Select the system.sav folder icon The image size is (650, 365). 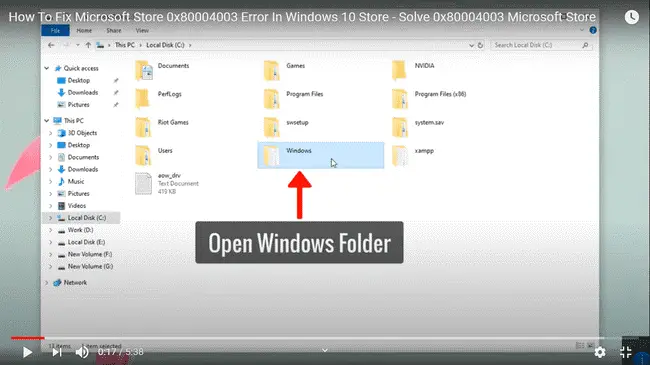pos(400,127)
